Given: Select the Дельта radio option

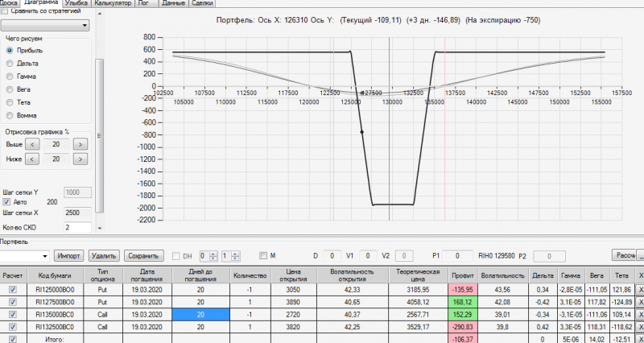Looking at the screenshot, I should pos(10,64).
